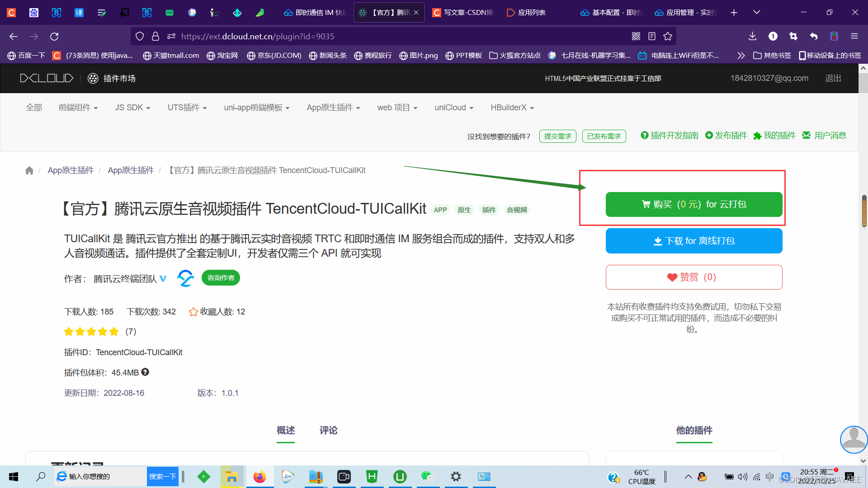868x488 pixels.
Task: Expand the uniCloud dropdown
Action: [x=454, y=108]
